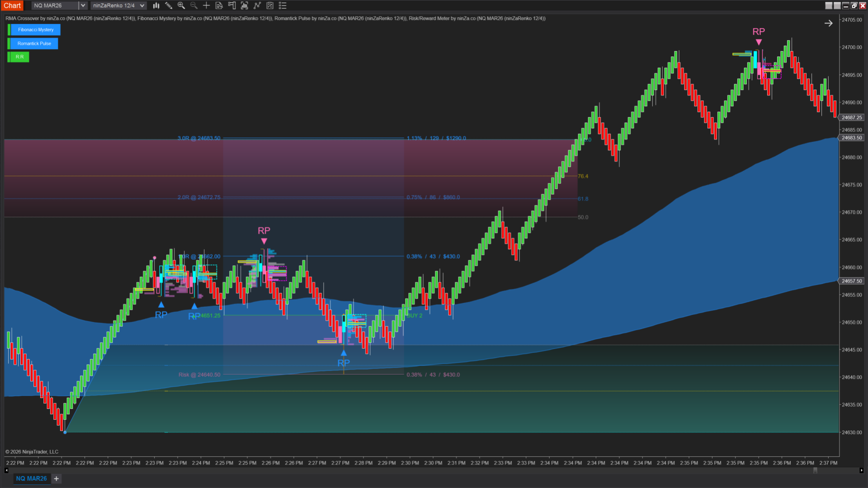Open the Indicators icon in toolbar
Image resolution: width=868 pixels, height=488 pixels.
245,5
